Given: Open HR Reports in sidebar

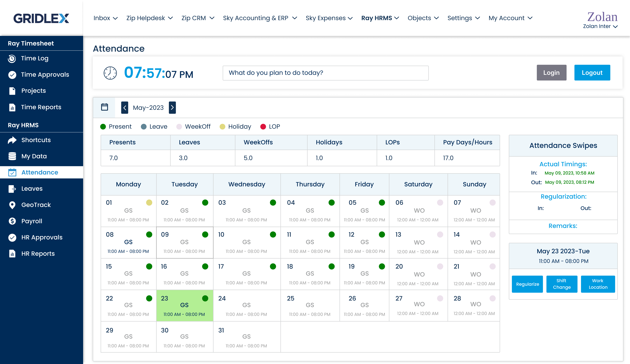Looking at the screenshot, I should (38, 254).
